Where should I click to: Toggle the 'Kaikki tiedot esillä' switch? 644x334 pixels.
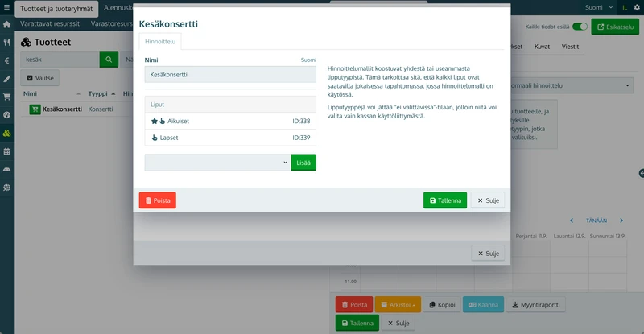580,27
